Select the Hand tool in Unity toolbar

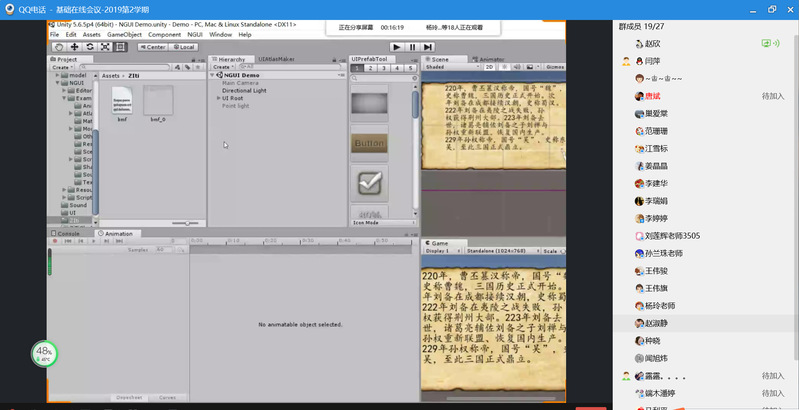pos(59,46)
